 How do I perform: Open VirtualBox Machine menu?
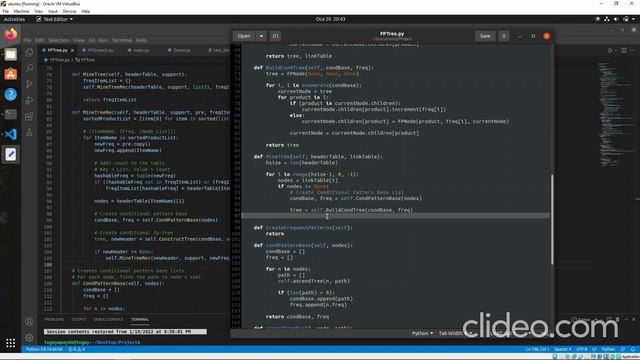tap(21, 11)
